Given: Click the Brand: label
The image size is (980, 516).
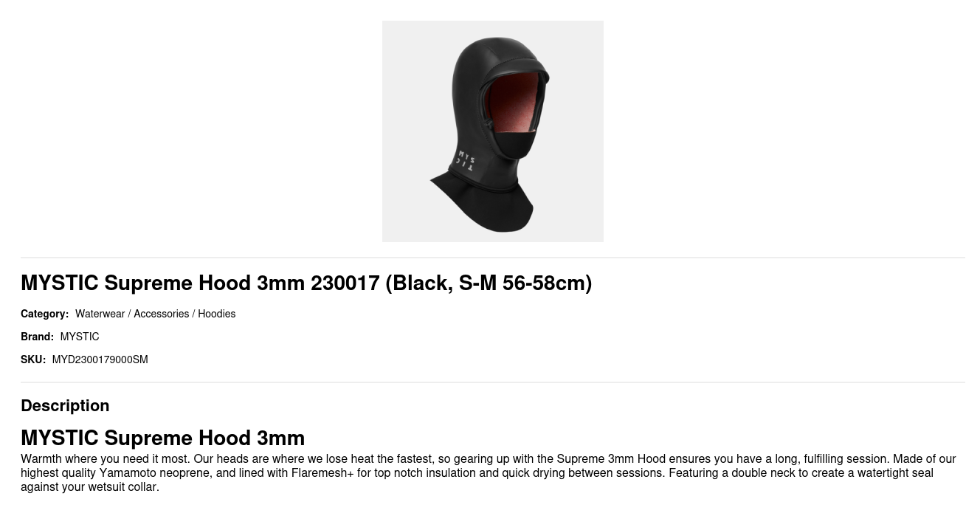Looking at the screenshot, I should 37,337.
